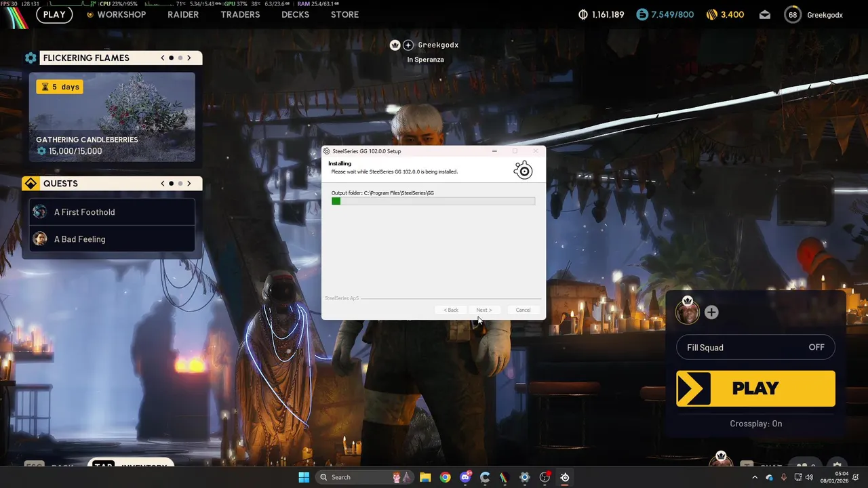The image size is (868, 488).
Task: Add a squad member with plus button
Action: pos(711,312)
